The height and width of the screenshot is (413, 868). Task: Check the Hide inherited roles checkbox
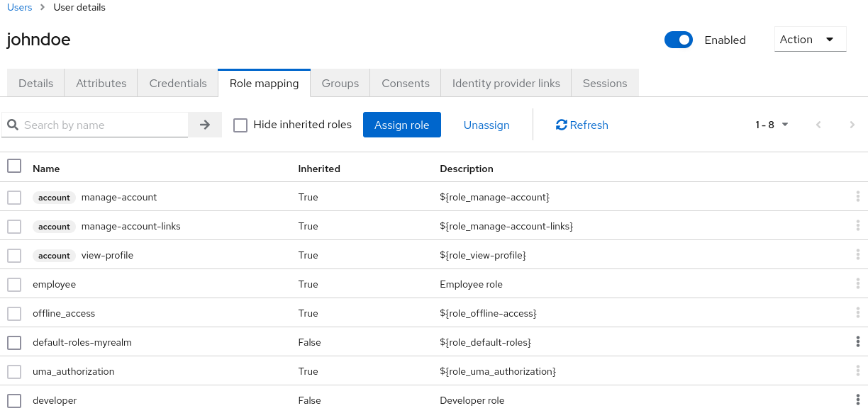point(240,125)
